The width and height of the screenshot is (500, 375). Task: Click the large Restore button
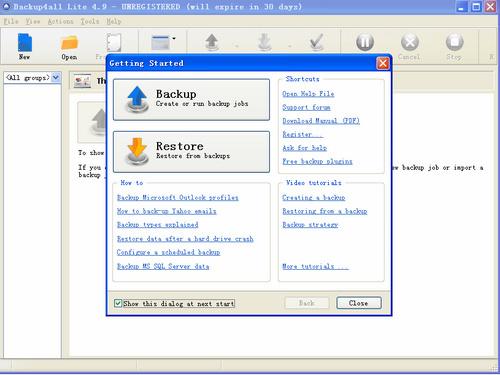[x=191, y=152]
